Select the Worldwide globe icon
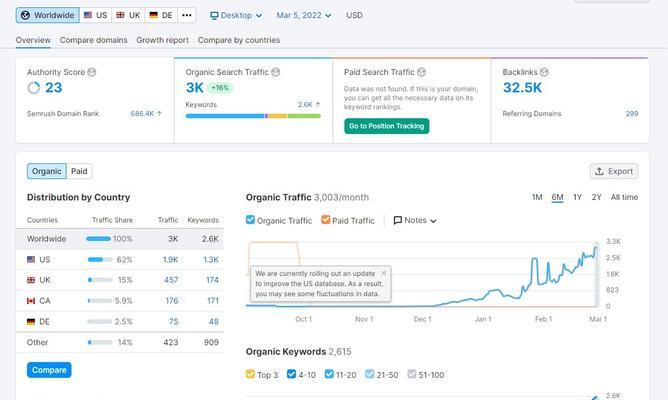The height and width of the screenshot is (400, 668). (x=26, y=15)
